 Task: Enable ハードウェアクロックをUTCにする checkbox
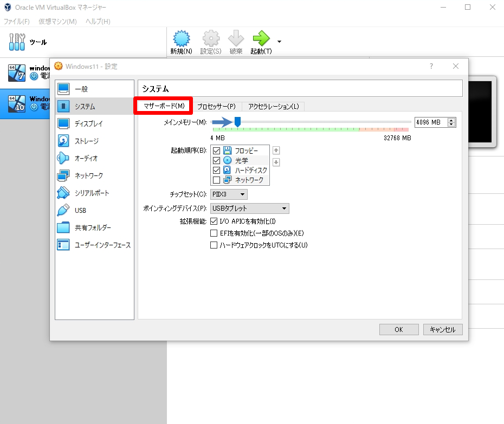(x=214, y=245)
